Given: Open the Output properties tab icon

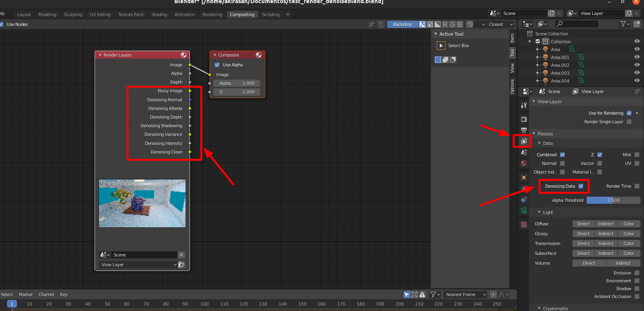Looking at the screenshot, I should 524,130.
